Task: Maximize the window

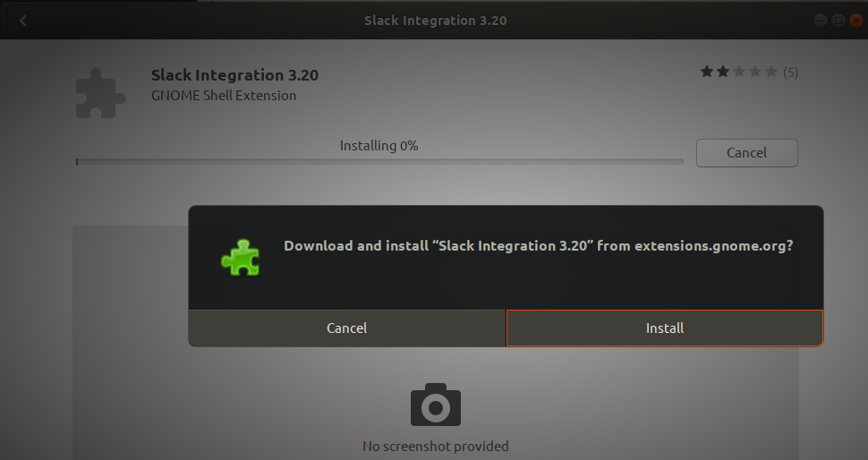Action: (x=838, y=21)
